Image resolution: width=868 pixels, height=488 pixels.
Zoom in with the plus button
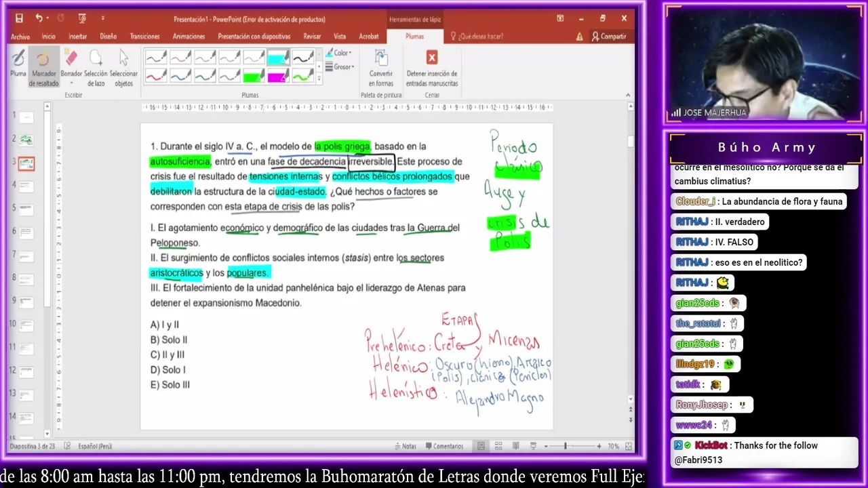point(599,446)
